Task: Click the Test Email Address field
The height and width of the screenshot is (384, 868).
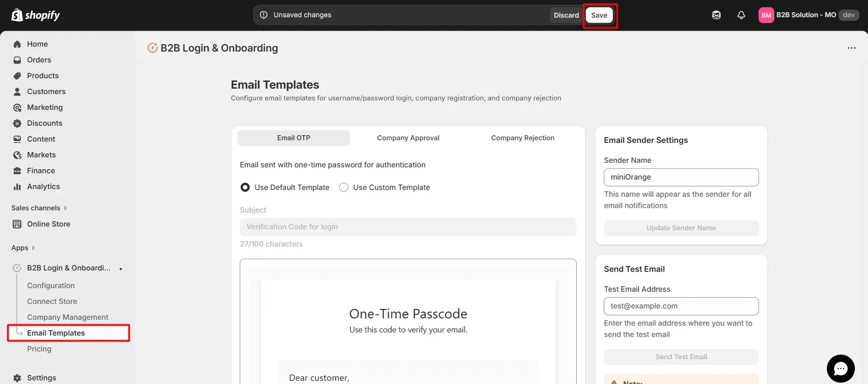Action: [681, 306]
